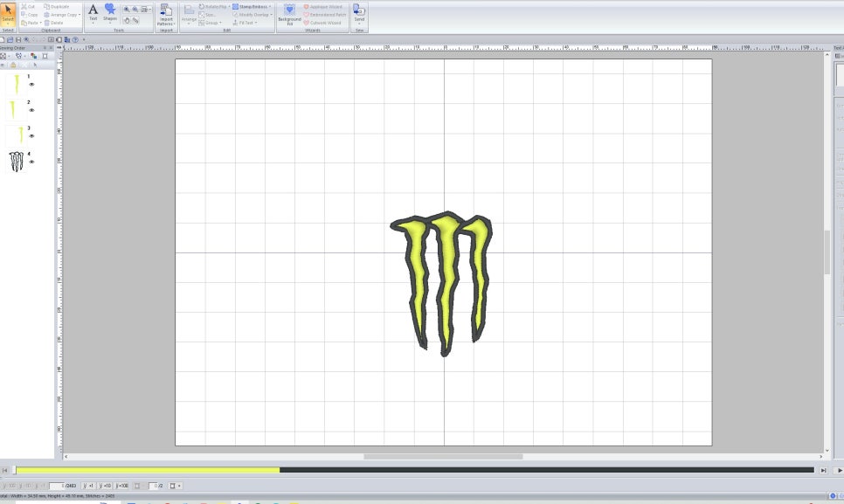Jump to start of stitch simulator
Screen dimensions: 844x504
(5, 470)
